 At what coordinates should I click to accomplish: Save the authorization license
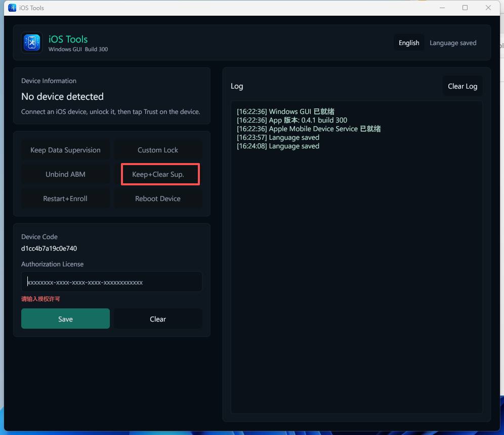(x=65, y=319)
